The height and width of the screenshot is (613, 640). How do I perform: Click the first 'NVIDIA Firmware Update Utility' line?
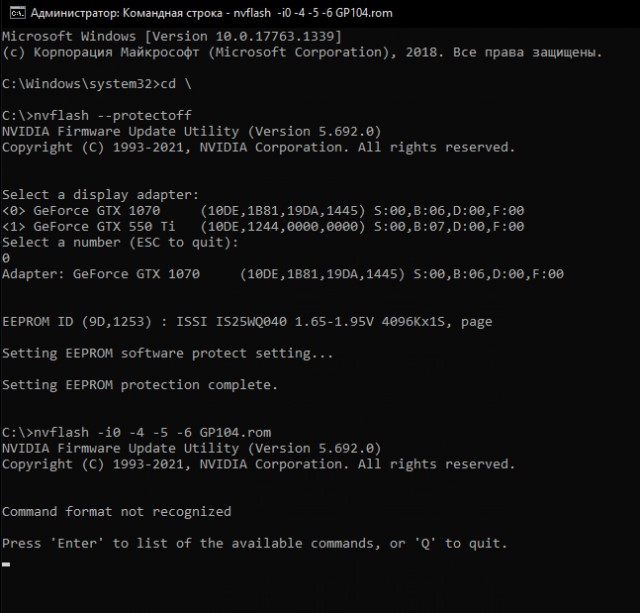pyautogui.click(x=191, y=131)
